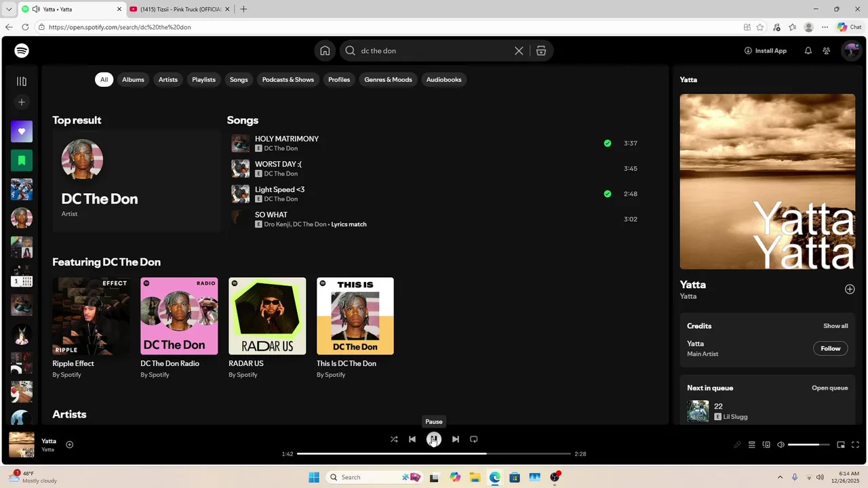Click the Yatta album art in now playing panel
Image resolution: width=868 pixels, height=488 pixels.
click(x=768, y=182)
